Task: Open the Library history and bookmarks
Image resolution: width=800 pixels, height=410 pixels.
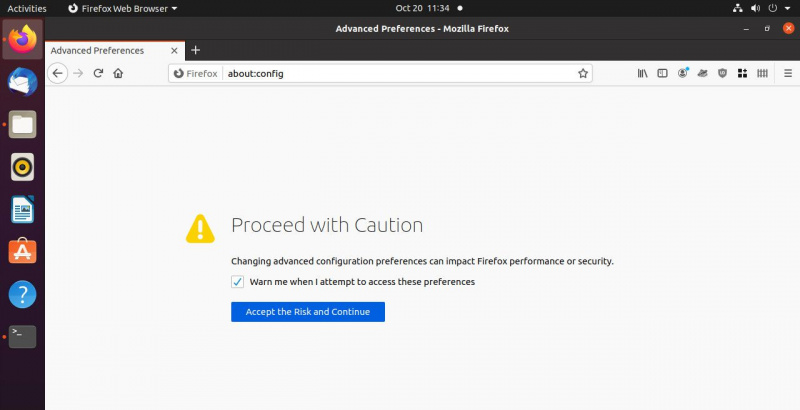Action: click(642, 73)
